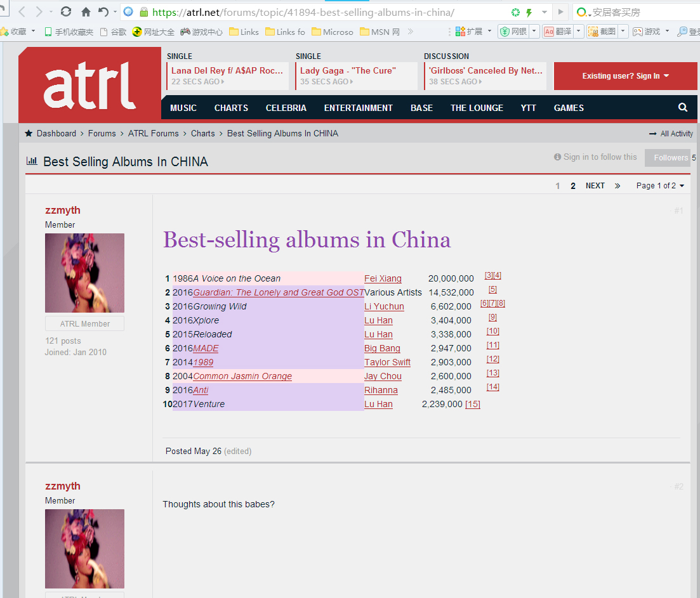Screen dimensions: 700x598
Task: Expand the hidden bookmarks overflow chevron
Action: [x=411, y=32]
